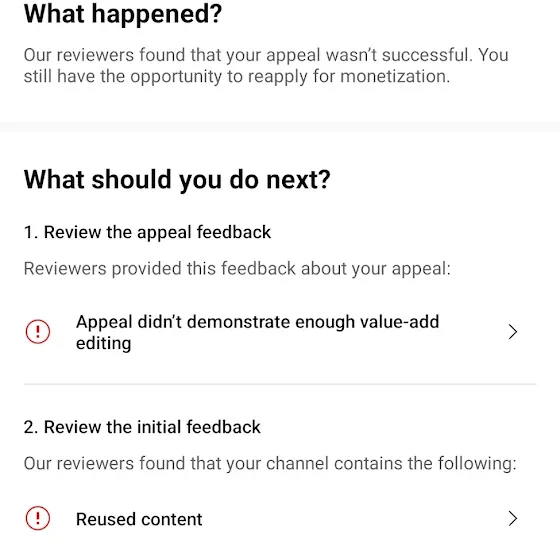Screen dimensions: 560x560
Task: Select step '2. Review the initial feedback'
Action: click(x=142, y=427)
